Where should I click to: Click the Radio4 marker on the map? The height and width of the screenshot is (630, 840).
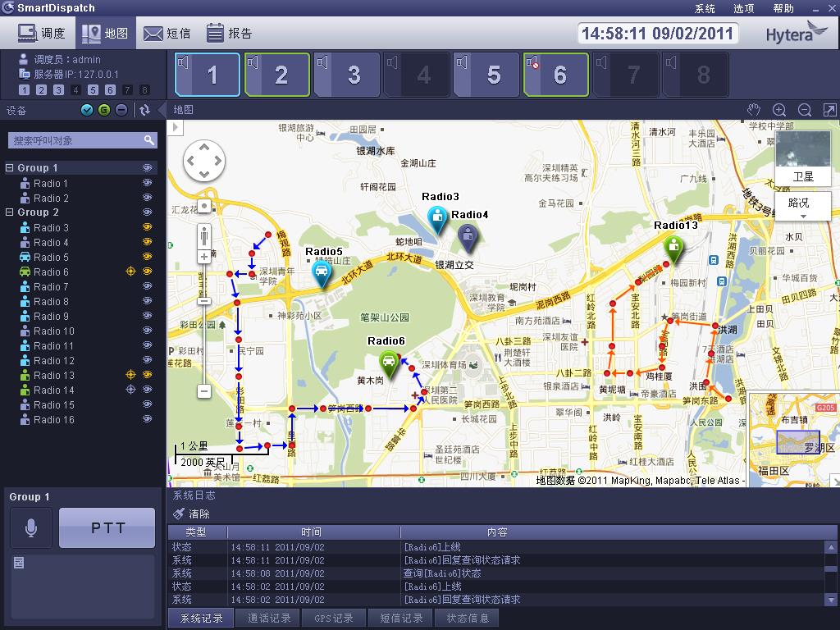point(468,237)
